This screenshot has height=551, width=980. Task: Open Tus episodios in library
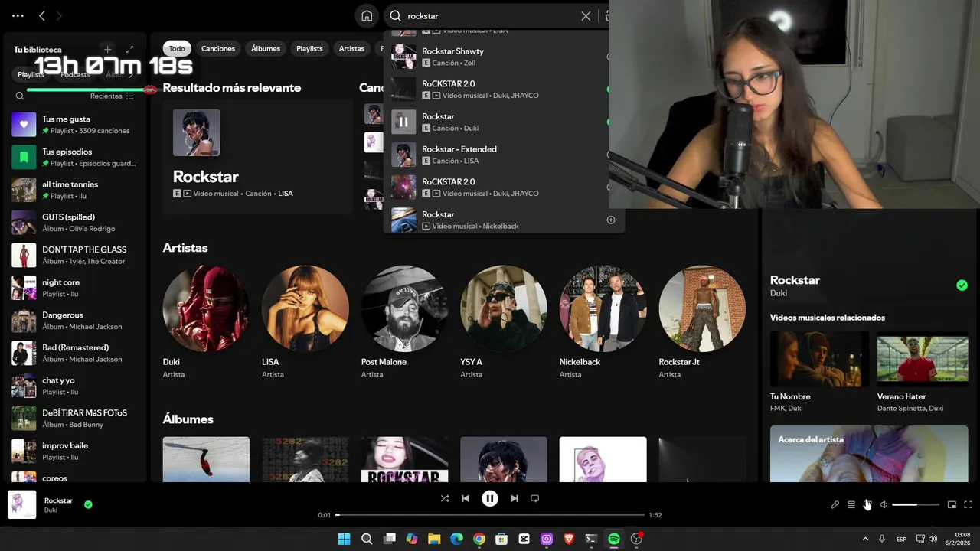point(75,158)
